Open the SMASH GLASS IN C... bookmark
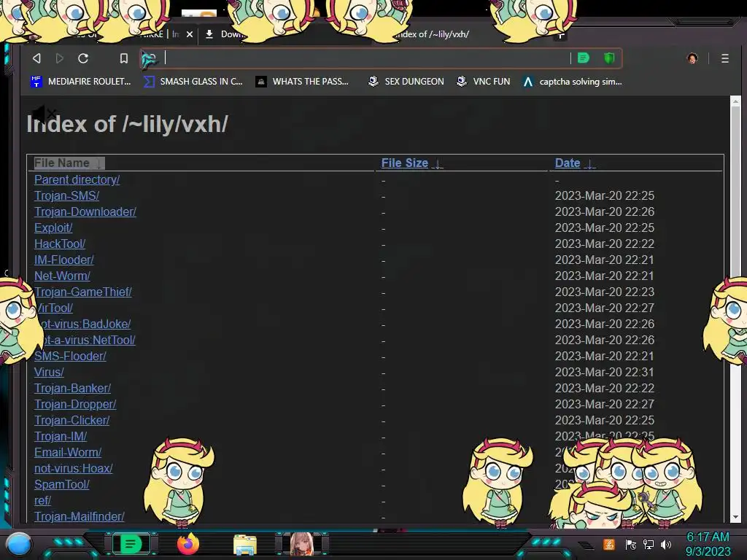Screen dimensions: 747x560 (193, 82)
